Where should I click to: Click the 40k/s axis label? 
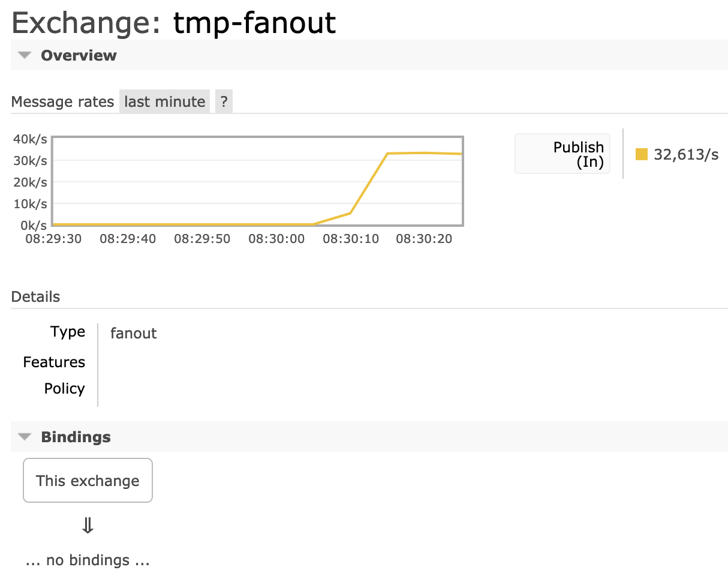click(x=30, y=139)
